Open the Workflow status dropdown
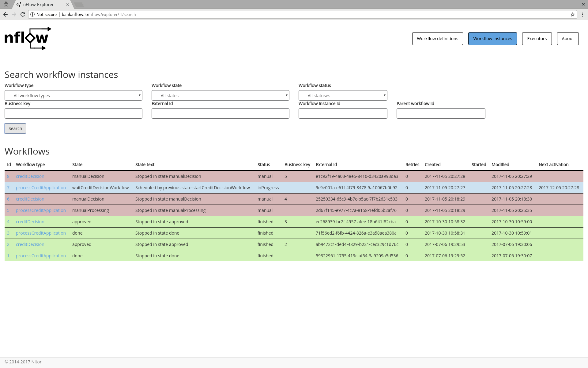 [343, 95]
